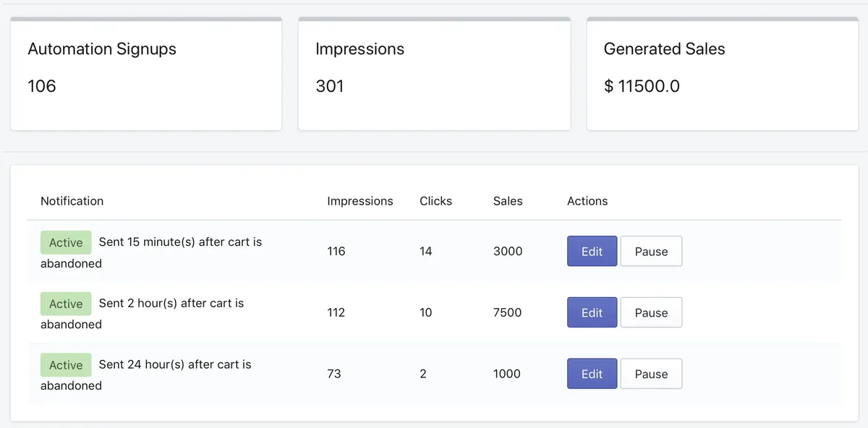The width and height of the screenshot is (868, 428).
Task: Select the sales cell showing 3000
Action: tap(508, 252)
